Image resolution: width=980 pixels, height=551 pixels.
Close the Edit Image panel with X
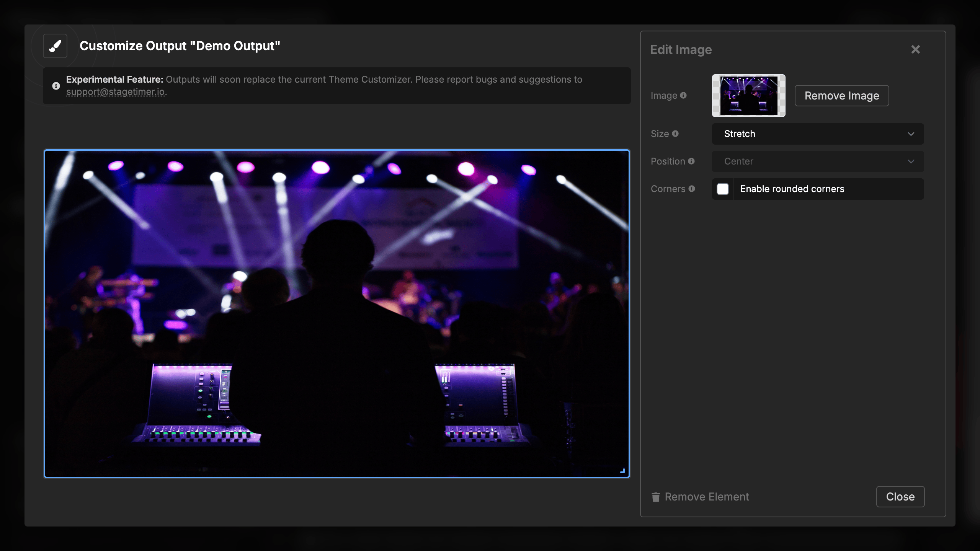coord(915,49)
